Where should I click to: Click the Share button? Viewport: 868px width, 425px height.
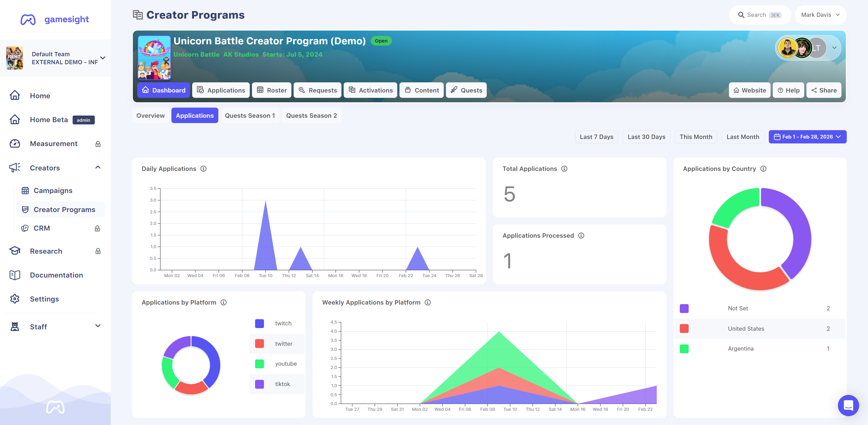pyautogui.click(x=824, y=90)
